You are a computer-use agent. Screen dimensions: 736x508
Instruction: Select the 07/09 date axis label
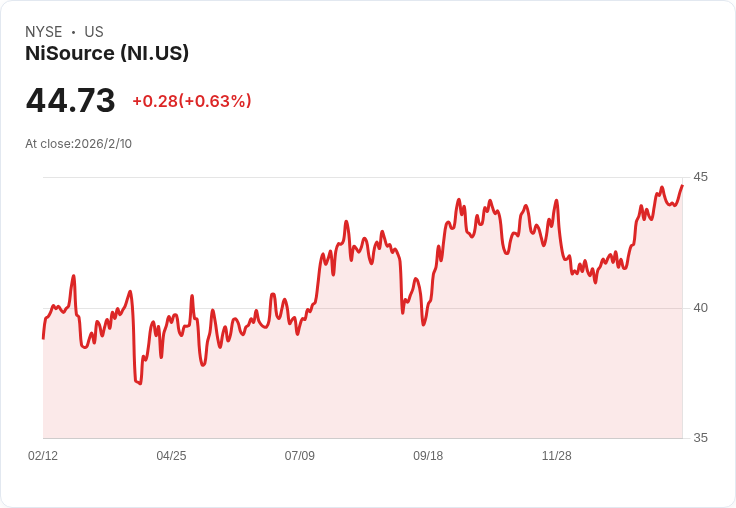pyautogui.click(x=299, y=456)
